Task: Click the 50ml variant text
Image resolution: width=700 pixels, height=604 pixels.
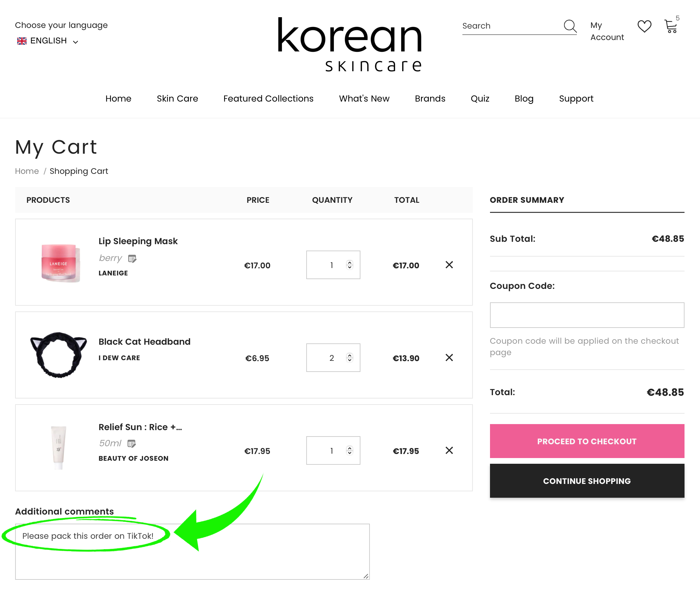Action: pos(110,443)
